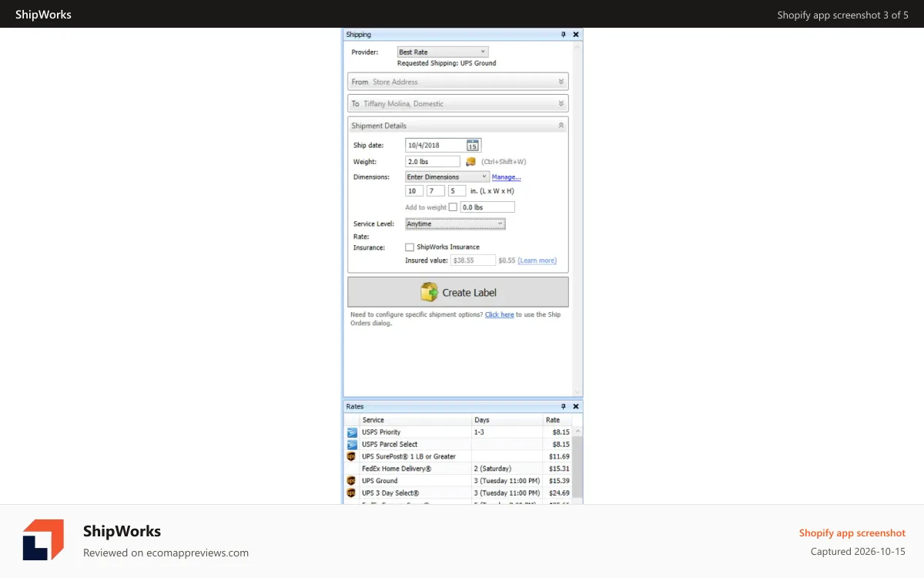Click the Requested Shipping: UPS Ground text

[x=447, y=63]
